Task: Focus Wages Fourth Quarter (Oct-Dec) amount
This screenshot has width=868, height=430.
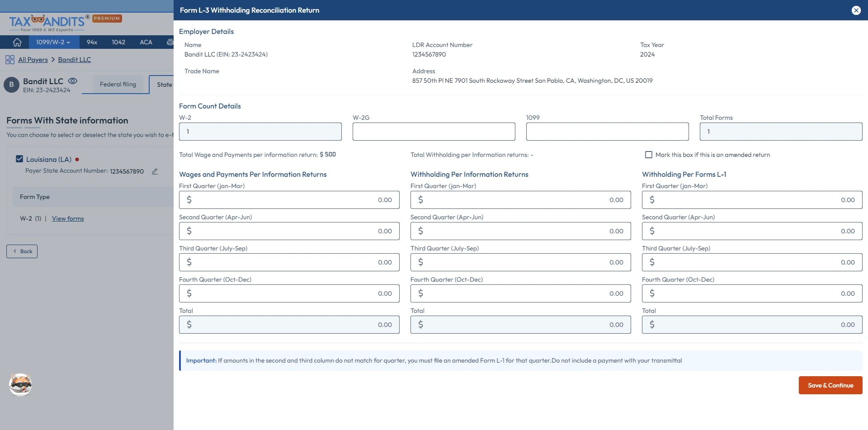Action: (289, 293)
